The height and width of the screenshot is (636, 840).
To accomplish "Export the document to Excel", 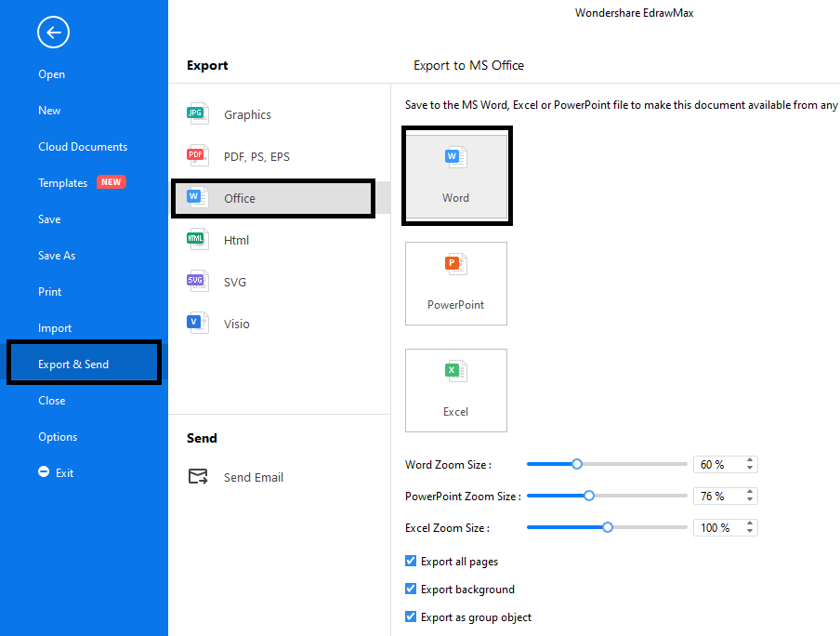I will (x=456, y=391).
